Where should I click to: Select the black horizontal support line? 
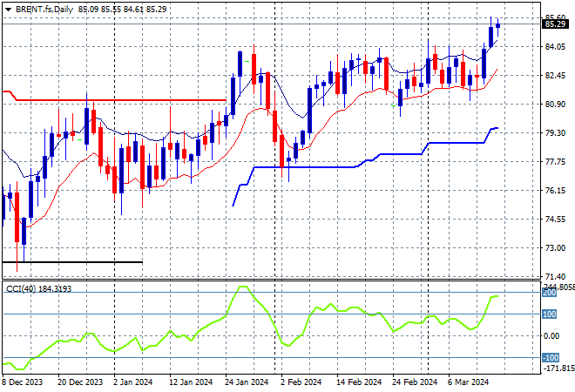tap(72, 262)
